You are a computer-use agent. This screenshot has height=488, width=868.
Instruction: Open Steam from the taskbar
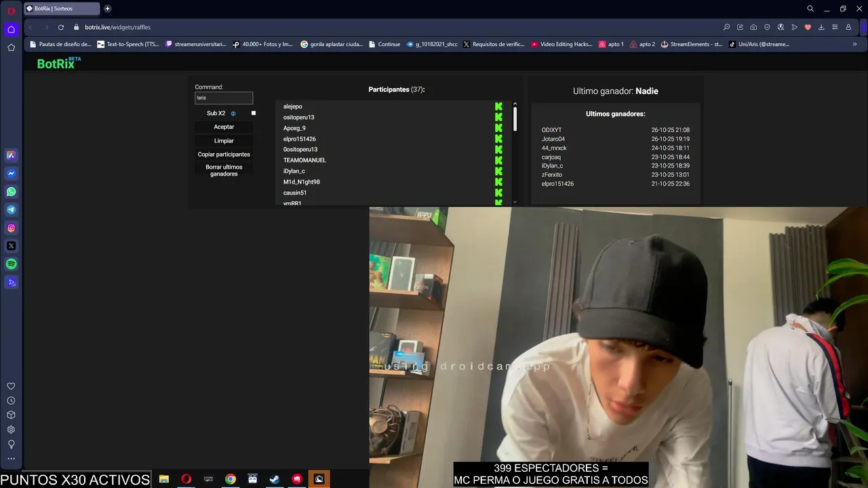click(275, 479)
